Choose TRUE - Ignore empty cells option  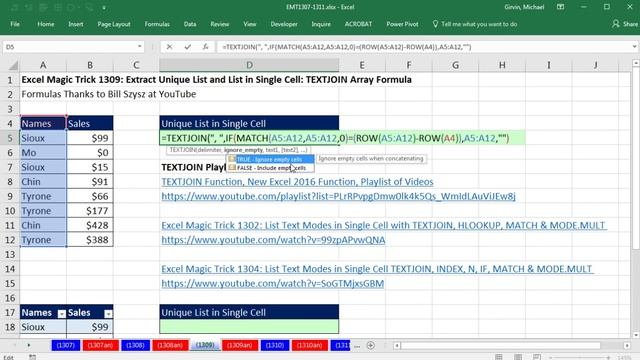(x=271, y=159)
